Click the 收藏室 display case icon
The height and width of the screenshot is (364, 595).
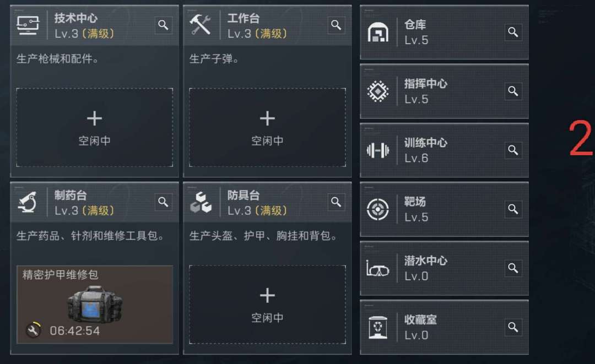(378, 327)
